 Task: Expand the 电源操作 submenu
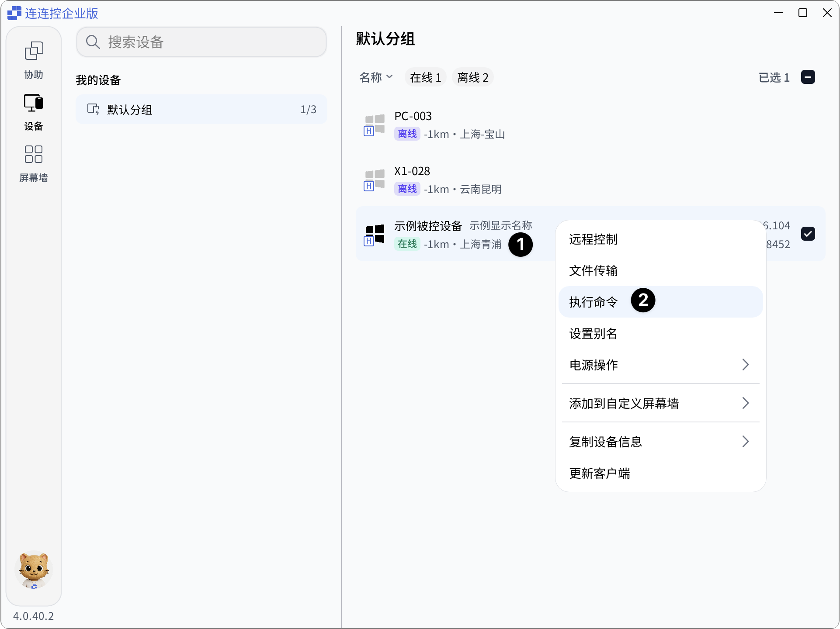tap(660, 365)
